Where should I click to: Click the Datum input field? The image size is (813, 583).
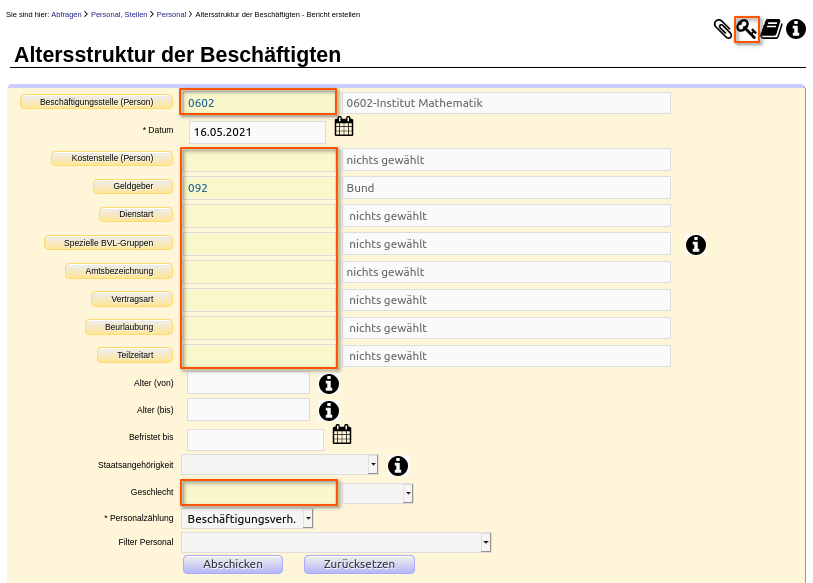pos(257,132)
